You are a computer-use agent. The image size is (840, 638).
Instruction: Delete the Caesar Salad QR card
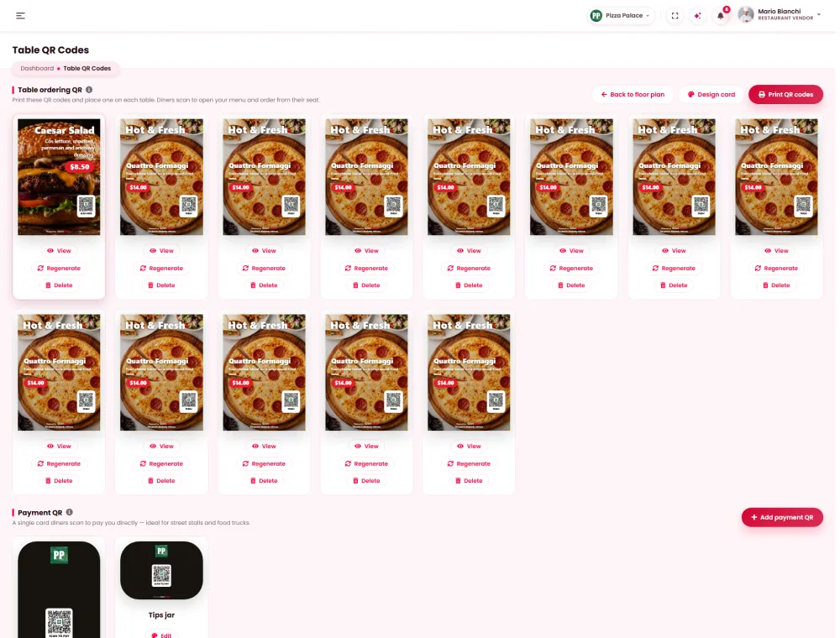(59, 285)
